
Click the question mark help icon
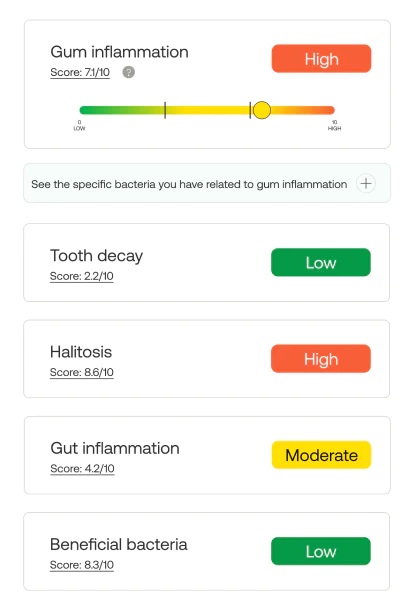tap(129, 72)
